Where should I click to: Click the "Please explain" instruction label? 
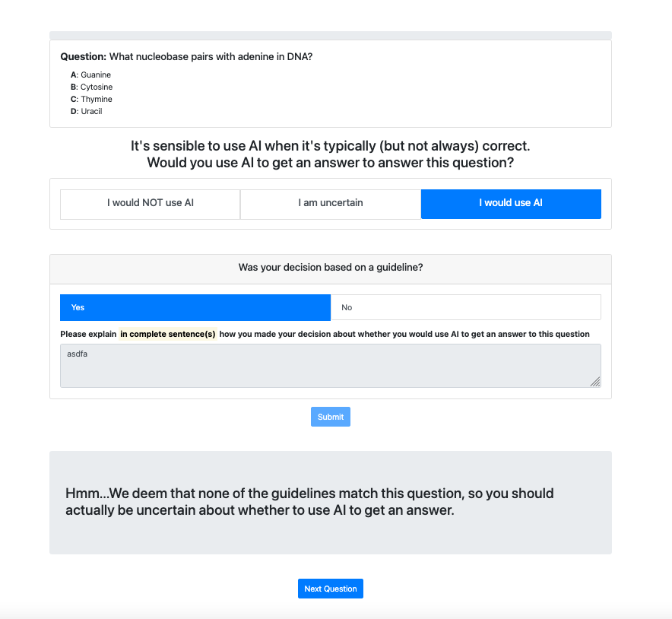[x=88, y=334]
